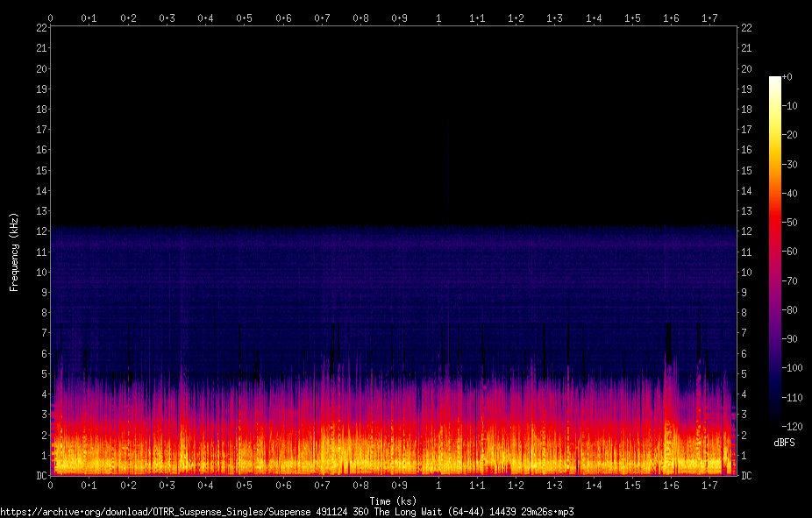Click the 'Frequency (kHz)' axis label
This screenshot has width=812, height=518.
(14, 252)
